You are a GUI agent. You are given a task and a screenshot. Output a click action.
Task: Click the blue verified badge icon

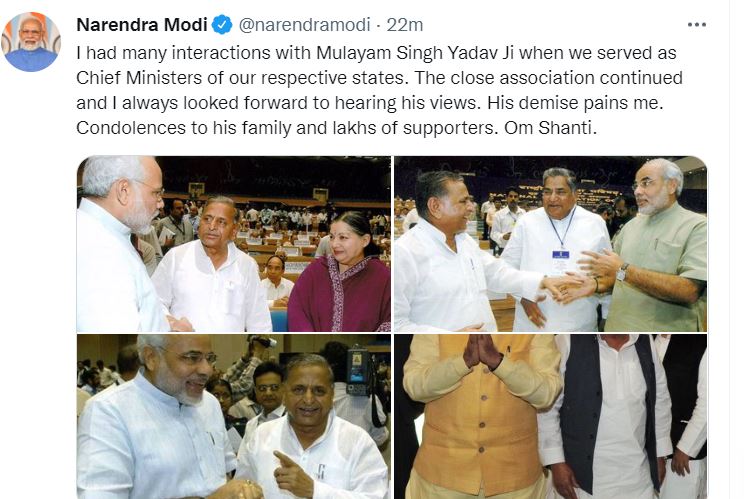(222, 25)
